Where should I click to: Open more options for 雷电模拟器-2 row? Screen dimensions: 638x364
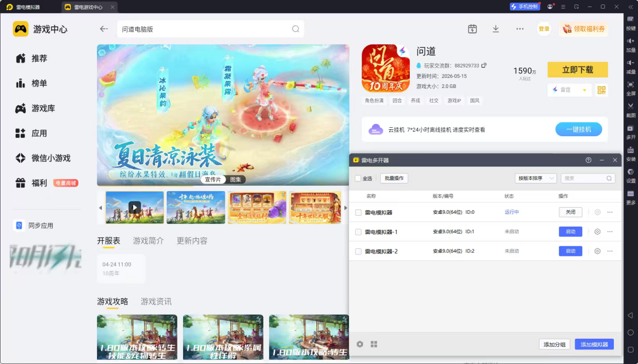click(x=610, y=251)
